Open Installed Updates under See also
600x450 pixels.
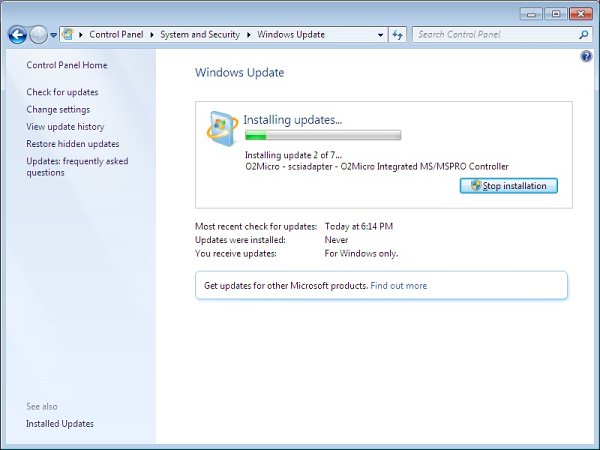[60, 424]
